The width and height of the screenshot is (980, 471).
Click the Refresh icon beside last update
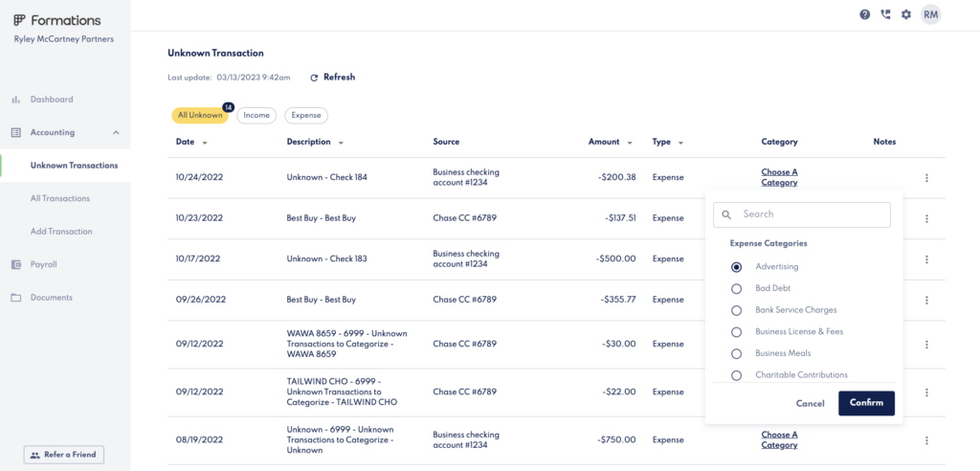tap(314, 78)
